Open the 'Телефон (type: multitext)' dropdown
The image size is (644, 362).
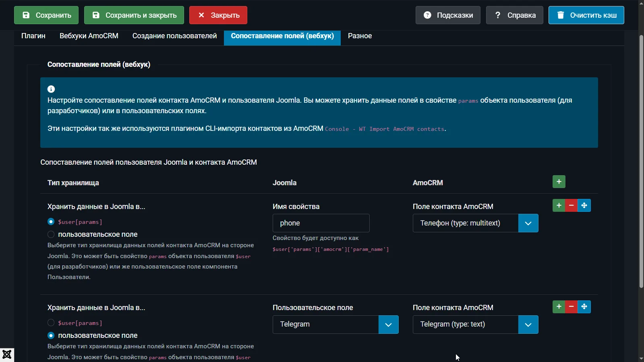475,223
